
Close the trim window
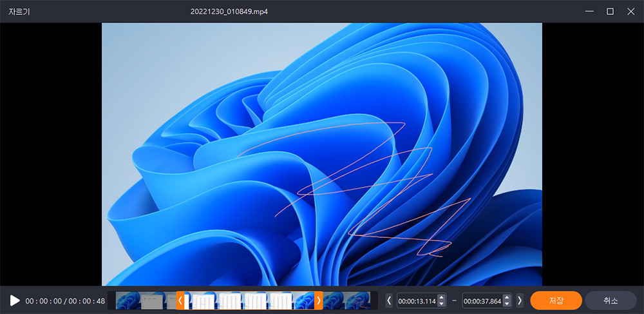click(x=631, y=12)
